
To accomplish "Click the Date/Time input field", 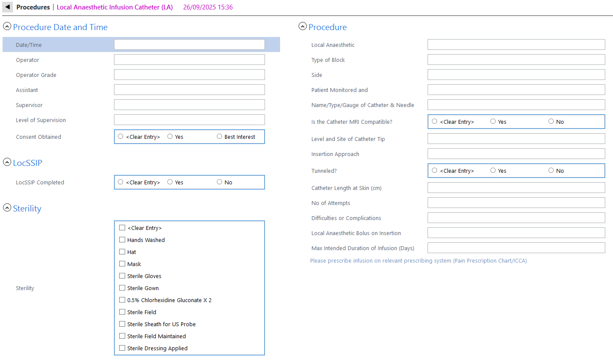I will pyautogui.click(x=189, y=45).
